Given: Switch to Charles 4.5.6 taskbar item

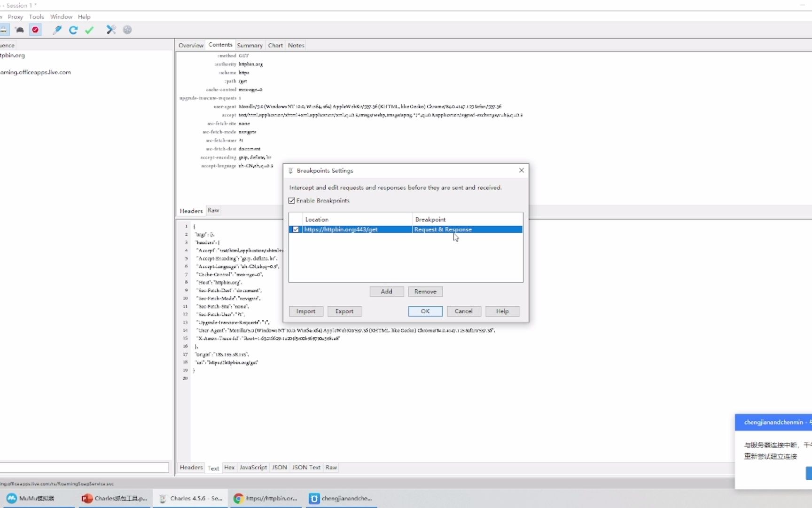Looking at the screenshot, I should click(x=191, y=498).
